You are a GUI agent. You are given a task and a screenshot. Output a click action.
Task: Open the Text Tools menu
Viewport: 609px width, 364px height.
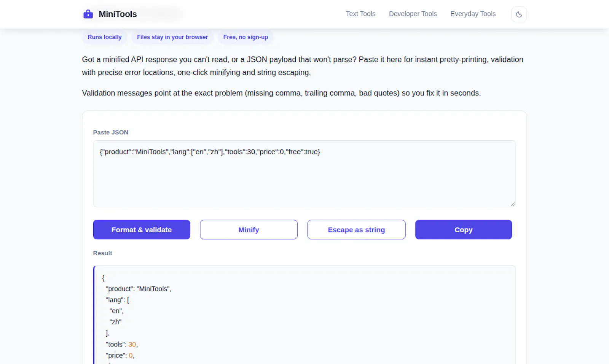coord(360,14)
